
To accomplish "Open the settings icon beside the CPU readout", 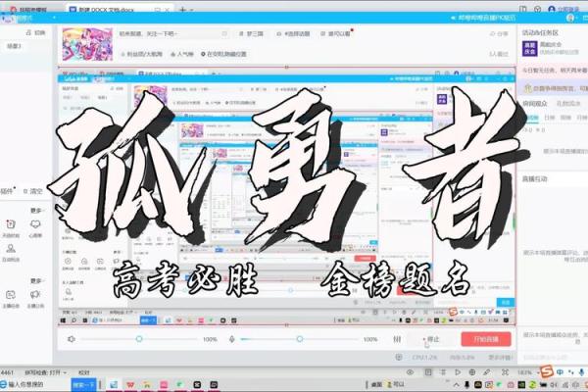I will coord(399,357).
